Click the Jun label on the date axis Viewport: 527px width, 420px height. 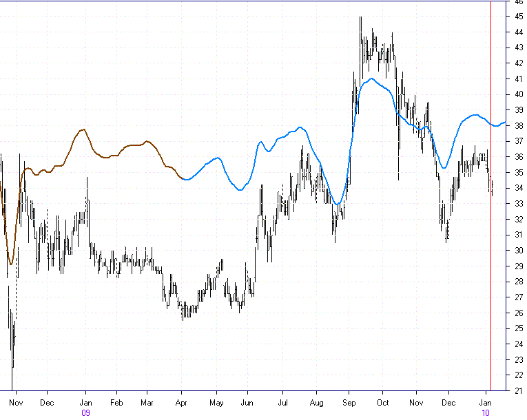(x=247, y=402)
